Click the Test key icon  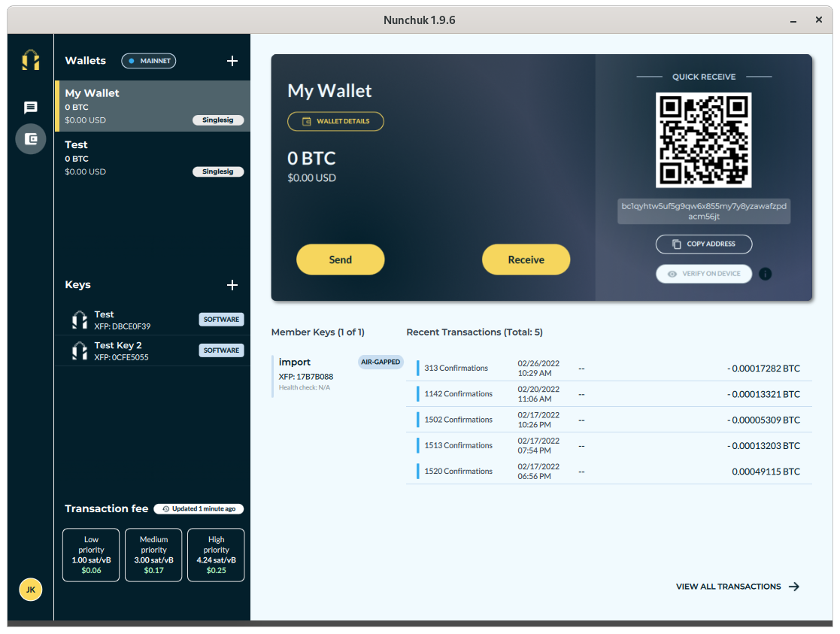point(79,320)
